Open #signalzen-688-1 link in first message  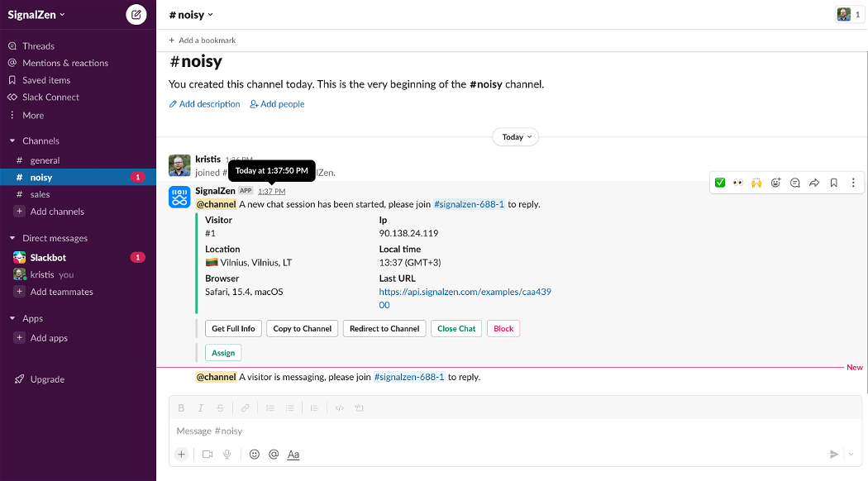click(469, 204)
